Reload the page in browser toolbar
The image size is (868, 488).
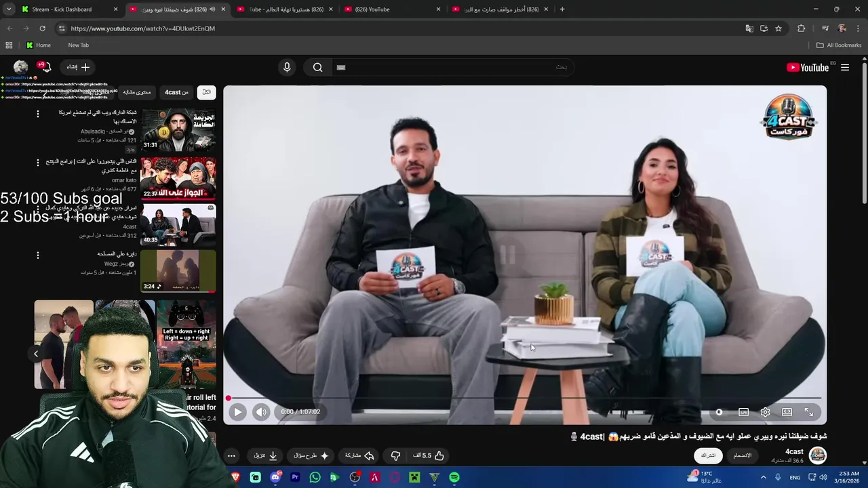(42, 28)
